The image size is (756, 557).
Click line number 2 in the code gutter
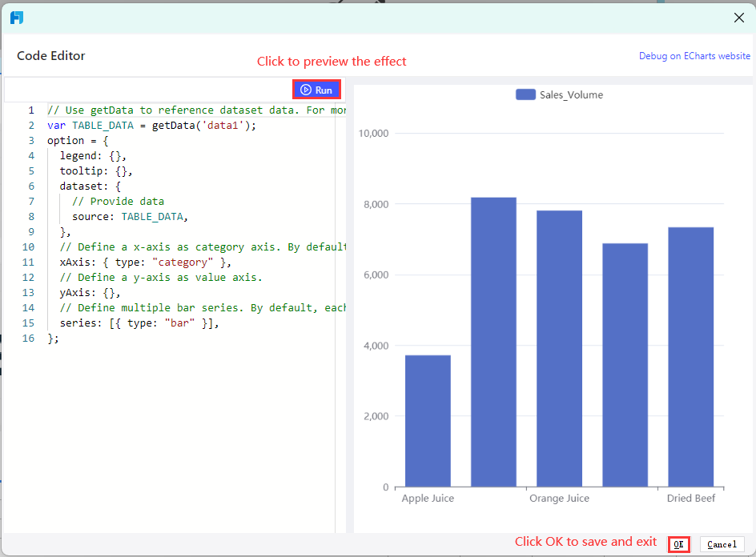pyautogui.click(x=30, y=125)
